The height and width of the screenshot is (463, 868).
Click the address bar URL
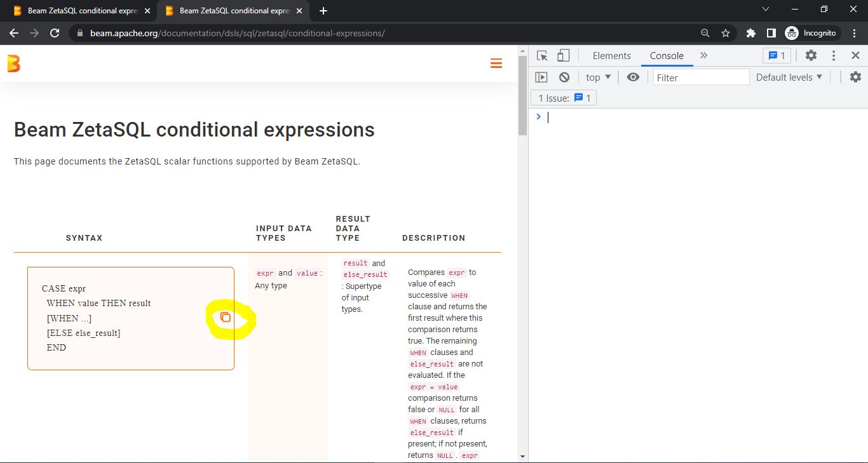tap(237, 33)
